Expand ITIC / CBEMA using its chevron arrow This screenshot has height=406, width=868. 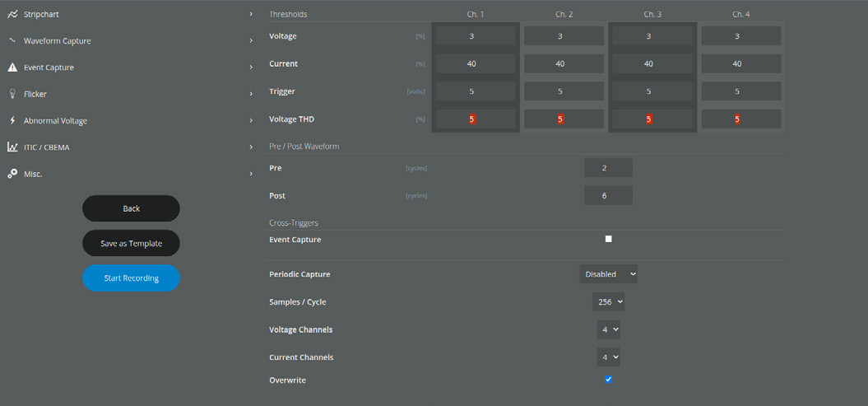coord(251,147)
